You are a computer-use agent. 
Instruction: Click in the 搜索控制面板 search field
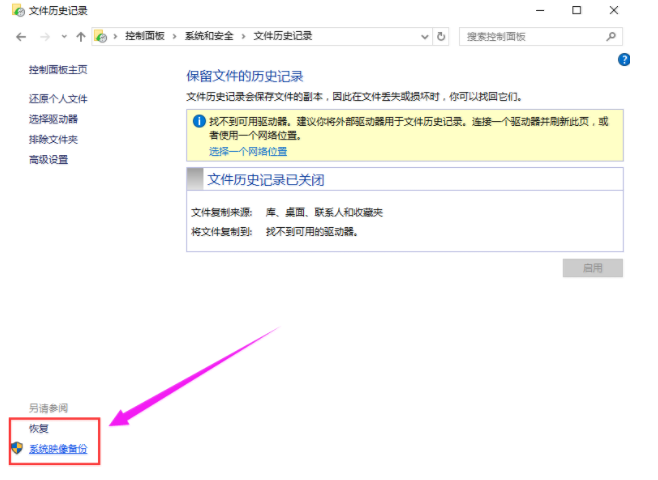tap(532, 36)
